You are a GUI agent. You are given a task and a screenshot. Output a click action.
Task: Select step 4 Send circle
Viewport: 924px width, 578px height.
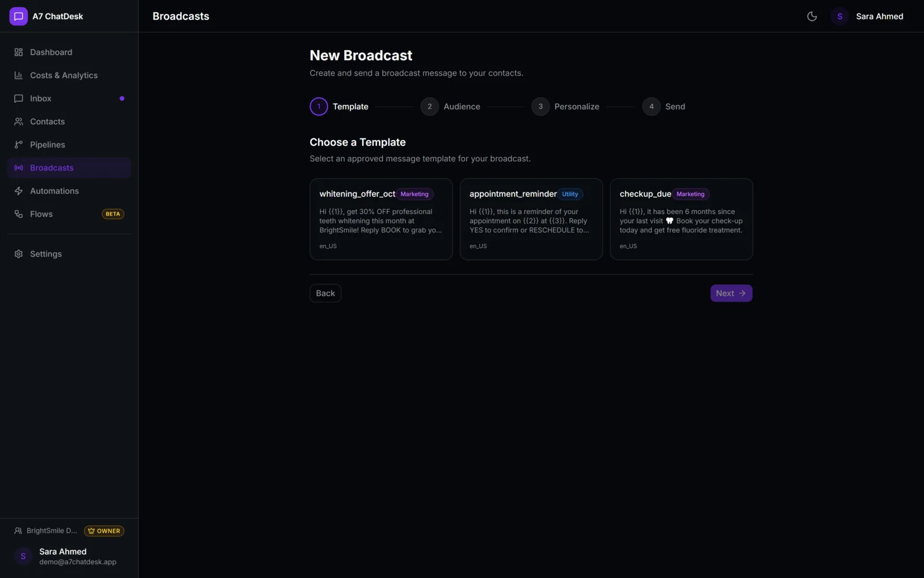pos(651,106)
